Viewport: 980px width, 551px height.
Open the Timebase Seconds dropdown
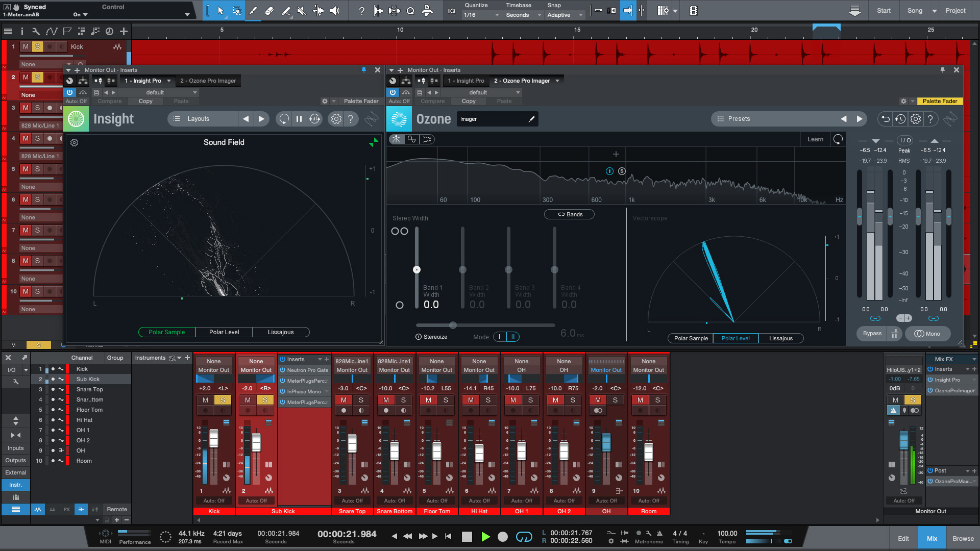coord(523,15)
